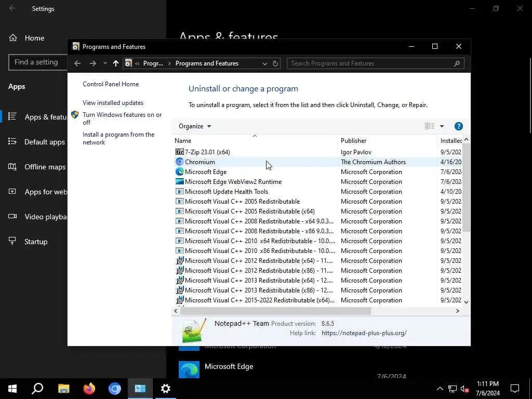Screen dimensions: 532x399
Task: Click the list scrollbar up arrow
Action: (466, 139)
